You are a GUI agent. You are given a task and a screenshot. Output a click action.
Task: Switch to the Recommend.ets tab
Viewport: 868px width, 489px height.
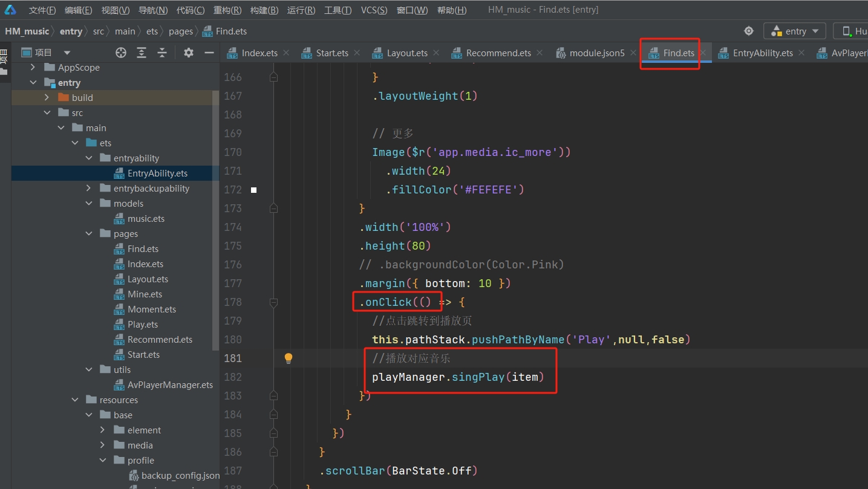point(498,53)
